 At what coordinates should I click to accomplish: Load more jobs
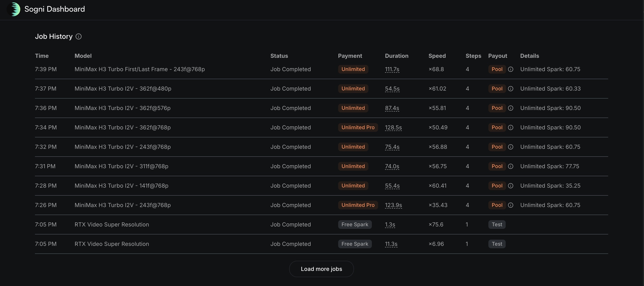(321, 269)
